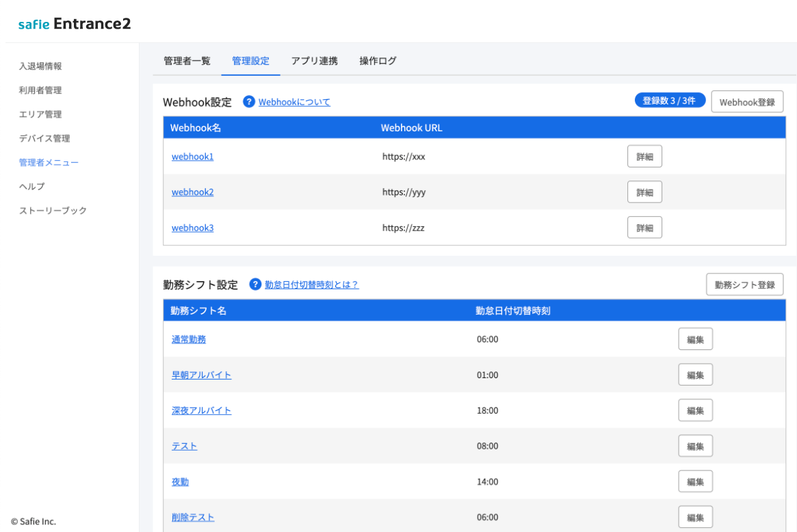This screenshot has width=797, height=532.
Task: Click 編集 for the 夜勤 shift
Action: 695,481
